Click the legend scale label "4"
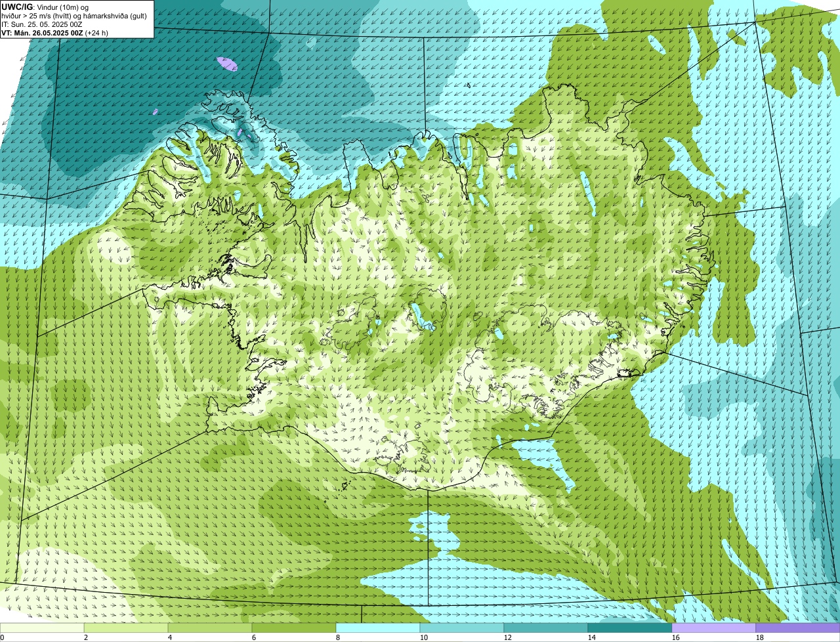Image resolution: width=840 pixels, height=642 pixels. tap(170, 637)
